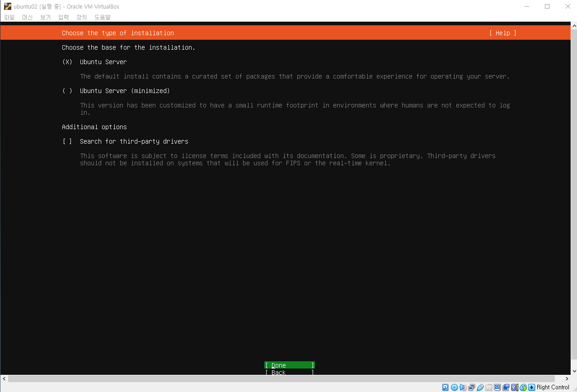This screenshot has width=577, height=392.
Task: Click the 'Additional options' heading
Action: point(94,127)
